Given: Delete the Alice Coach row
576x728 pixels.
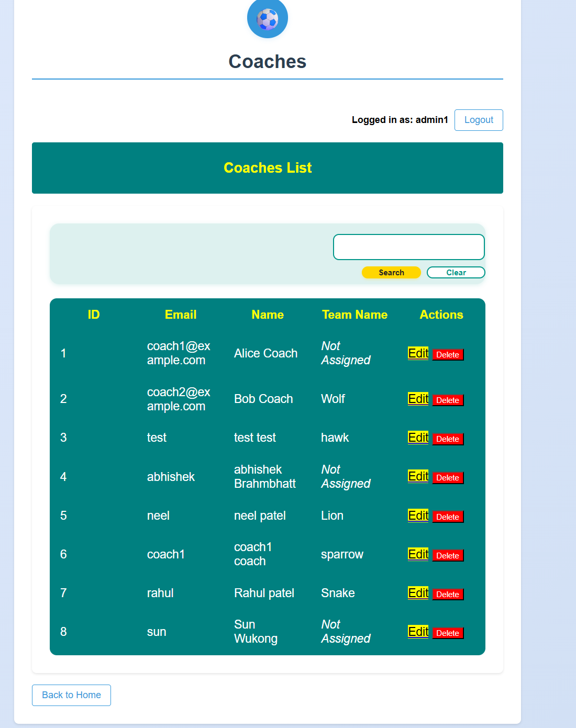Looking at the screenshot, I should pos(448,355).
